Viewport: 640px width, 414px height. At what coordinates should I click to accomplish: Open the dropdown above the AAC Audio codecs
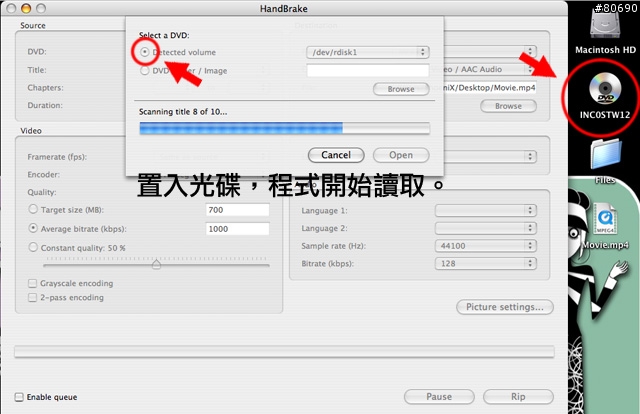(x=490, y=51)
